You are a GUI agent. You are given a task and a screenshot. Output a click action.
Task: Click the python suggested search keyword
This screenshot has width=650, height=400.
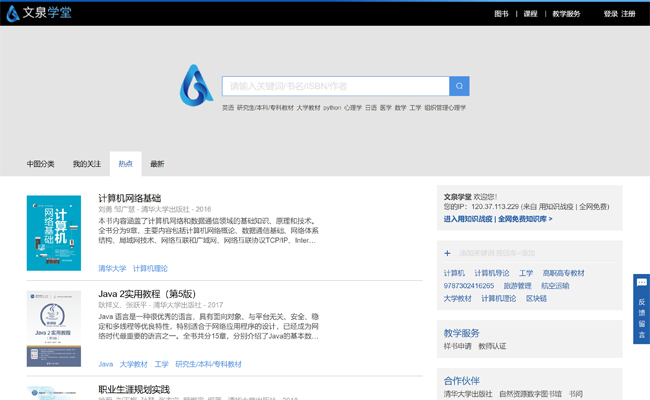(332, 108)
